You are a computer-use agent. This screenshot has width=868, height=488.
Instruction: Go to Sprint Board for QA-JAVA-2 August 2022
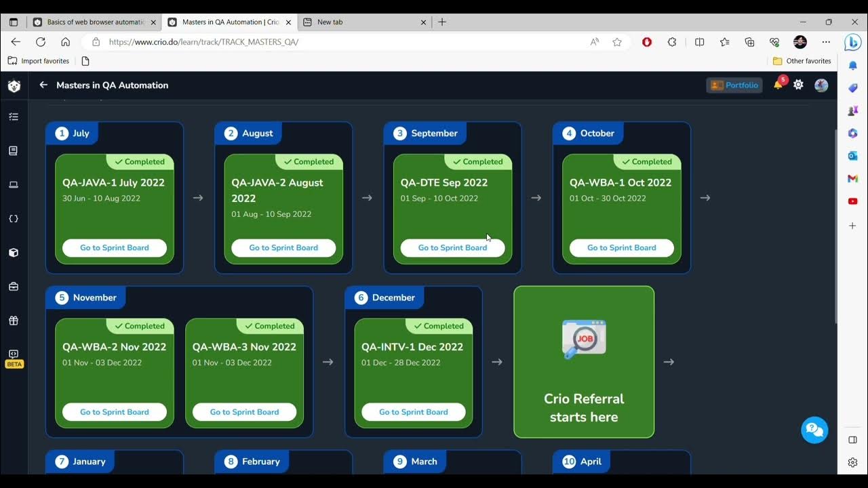[x=283, y=247]
